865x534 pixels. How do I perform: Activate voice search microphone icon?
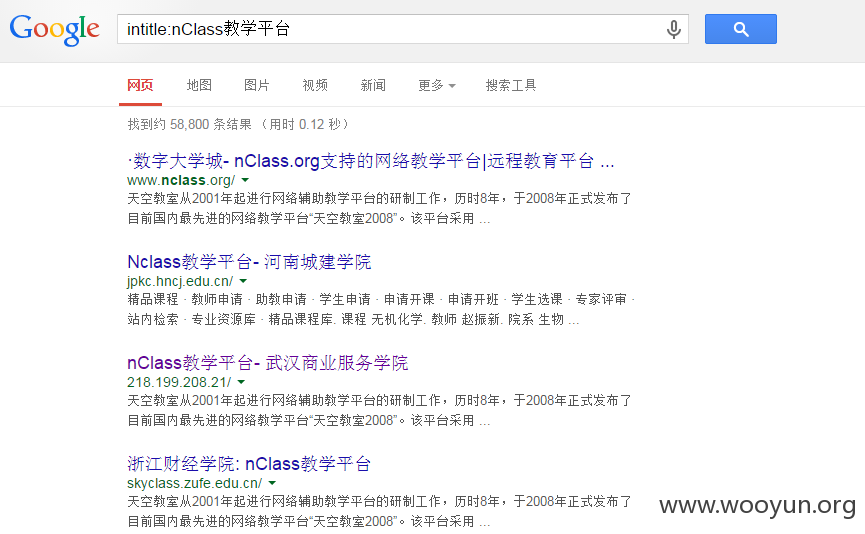[674, 29]
